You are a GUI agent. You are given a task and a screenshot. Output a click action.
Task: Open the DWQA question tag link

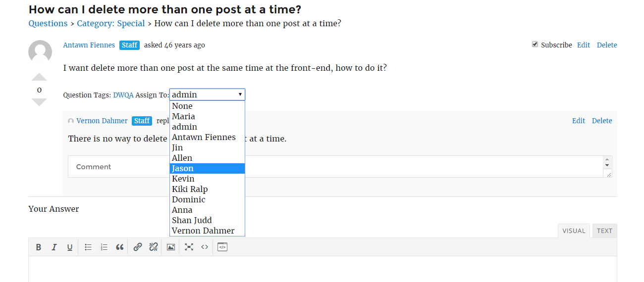(x=123, y=95)
